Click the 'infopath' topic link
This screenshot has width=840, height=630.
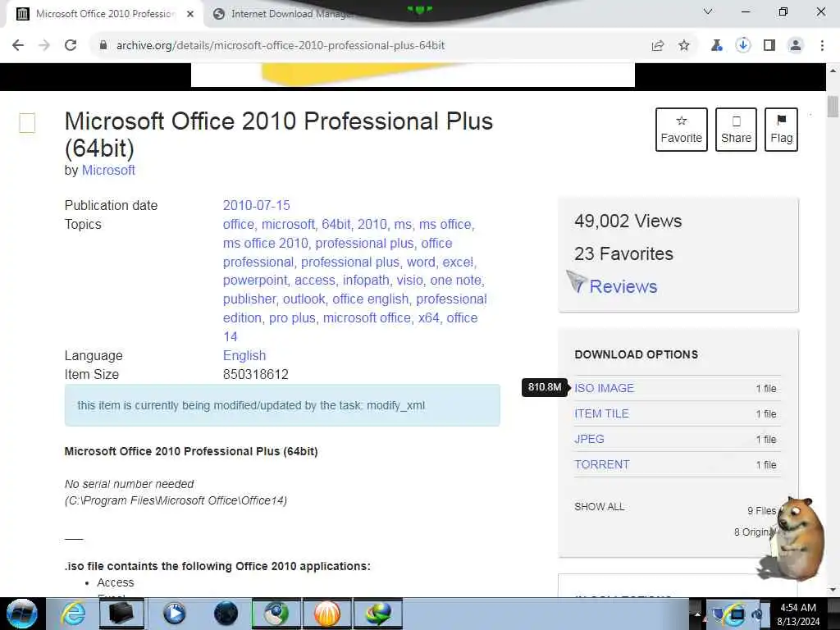pyautogui.click(x=366, y=281)
